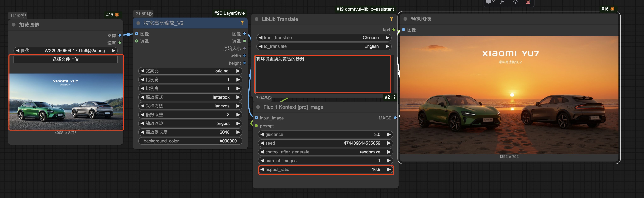Click the Flux.1 Kontext [pro] Image title
The image size is (644, 198).
point(293,107)
